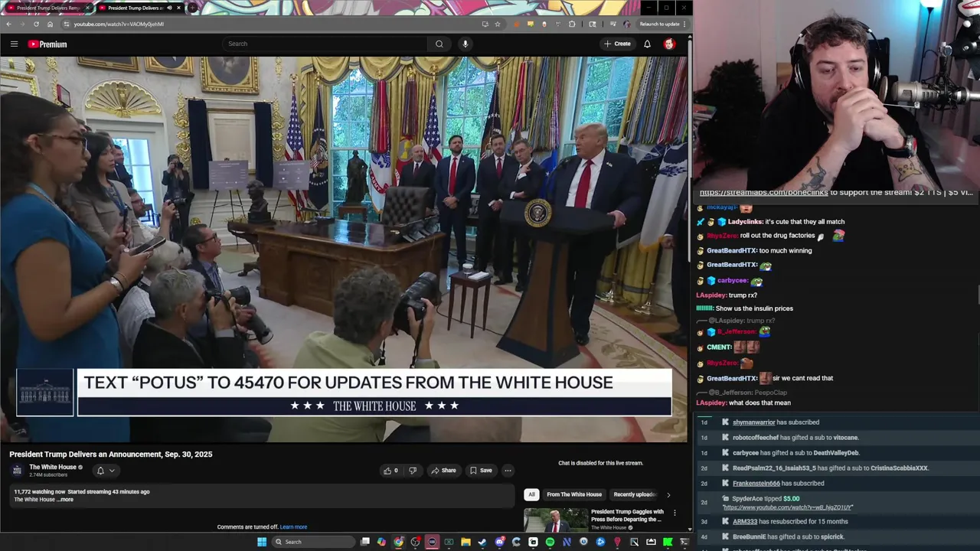Open a new browser tab
Image resolution: width=980 pixels, height=551 pixels.
tap(193, 8)
